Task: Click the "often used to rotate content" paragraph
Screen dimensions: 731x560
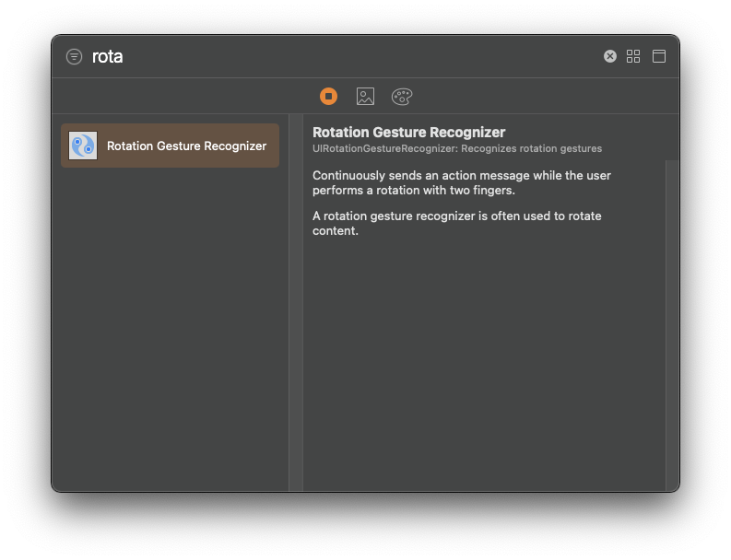Action: 457,223
